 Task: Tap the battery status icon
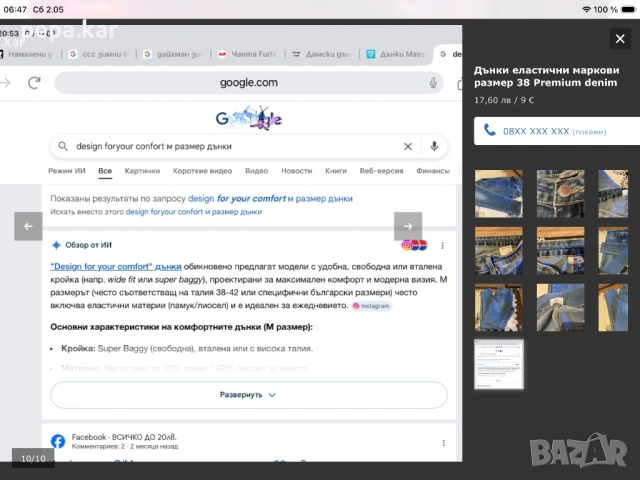(629, 9)
